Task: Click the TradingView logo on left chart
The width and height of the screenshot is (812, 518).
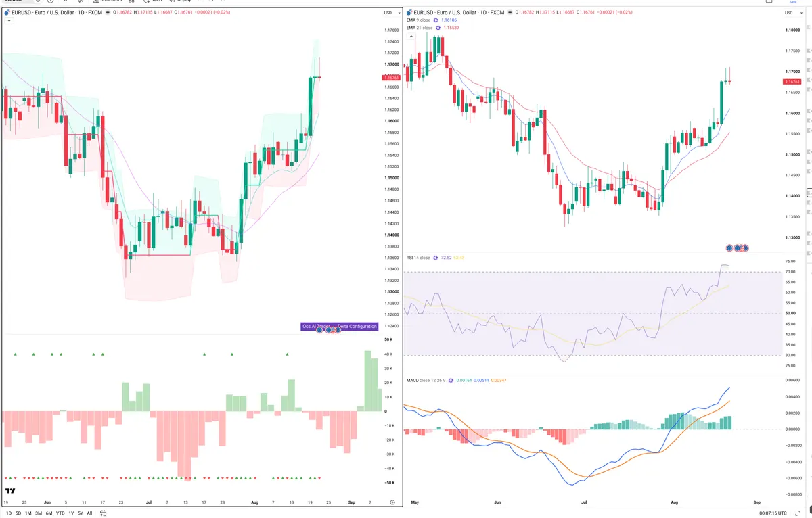Action: tap(10, 492)
